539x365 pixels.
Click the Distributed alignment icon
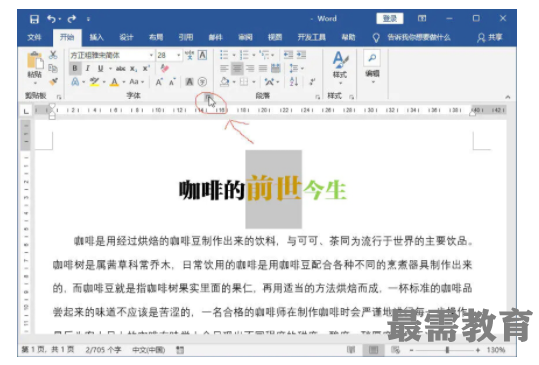point(276,68)
